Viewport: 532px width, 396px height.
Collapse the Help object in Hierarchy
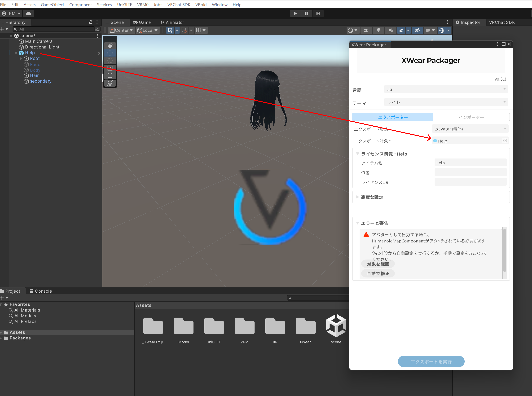tap(16, 53)
